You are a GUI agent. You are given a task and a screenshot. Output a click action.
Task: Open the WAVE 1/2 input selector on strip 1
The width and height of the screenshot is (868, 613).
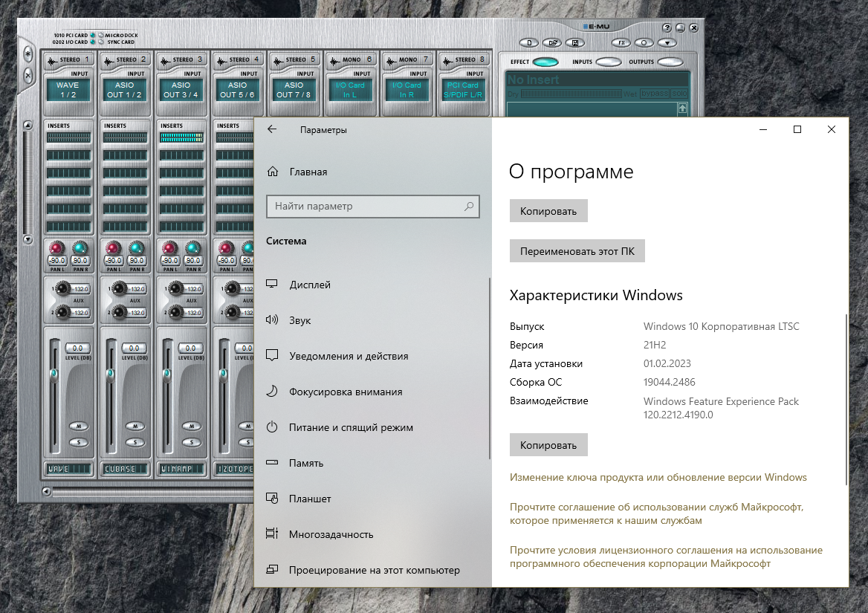point(68,90)
